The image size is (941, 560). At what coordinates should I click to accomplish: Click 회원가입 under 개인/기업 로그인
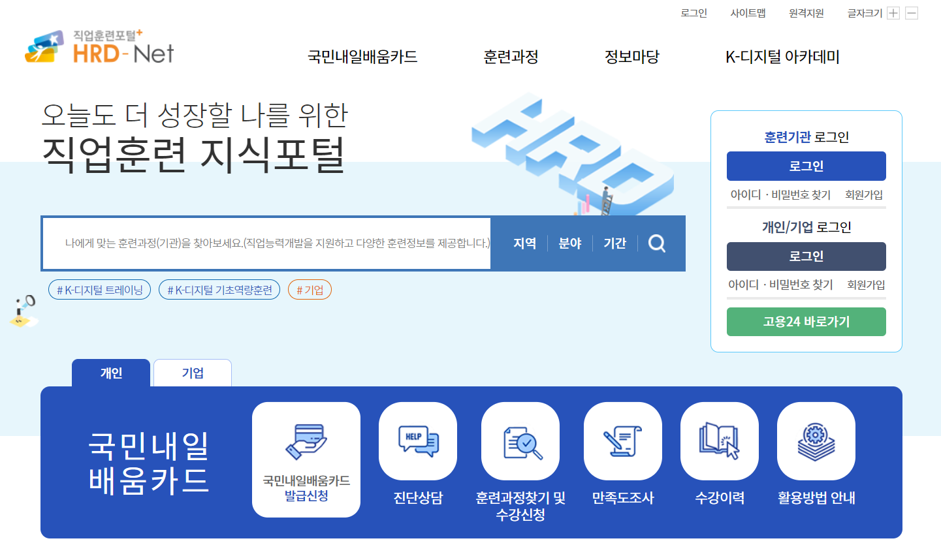pyautogui.click(x=866, y=285)
